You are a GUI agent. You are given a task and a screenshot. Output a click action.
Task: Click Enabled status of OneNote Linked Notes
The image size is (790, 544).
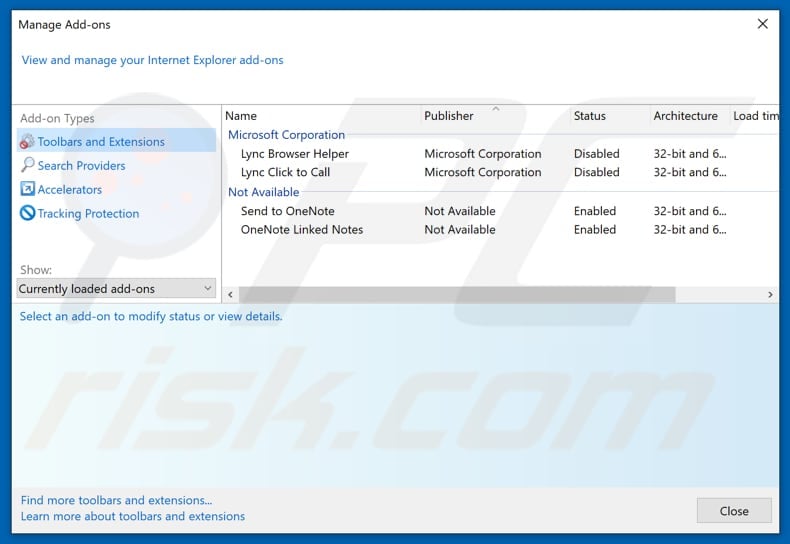(595, 230)
